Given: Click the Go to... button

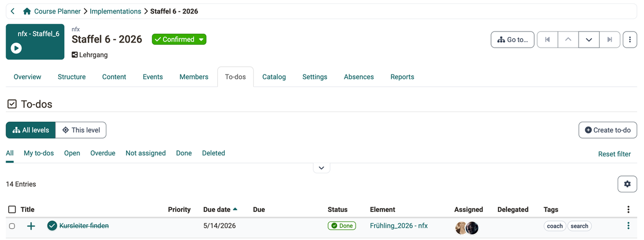Looking at the screenshot, I should click(512, 39).
